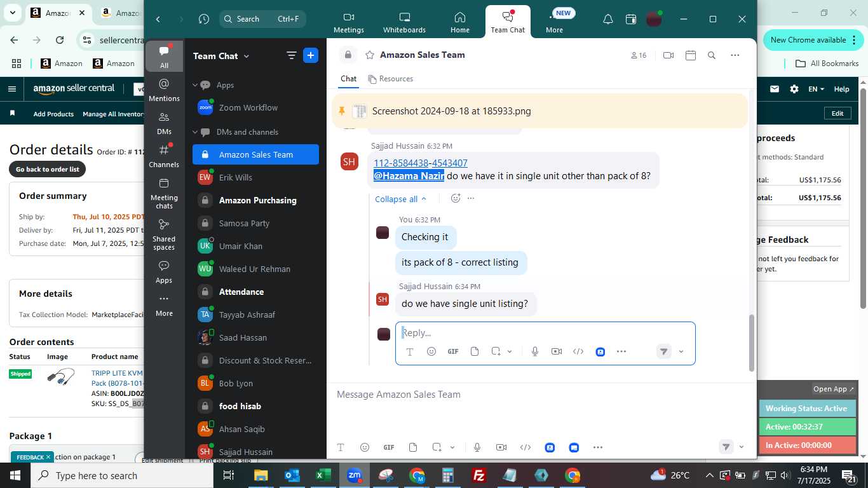Open Apps in the Zoom sidebar
This screenshot has height=488, width=868.
point(164,272)
